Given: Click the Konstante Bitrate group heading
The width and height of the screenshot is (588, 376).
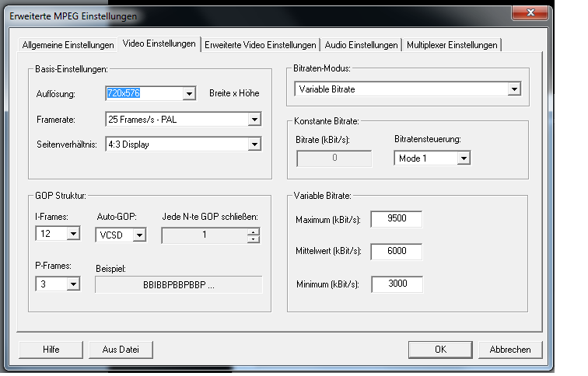Looking at the screenshot, I should click(326, 121).
